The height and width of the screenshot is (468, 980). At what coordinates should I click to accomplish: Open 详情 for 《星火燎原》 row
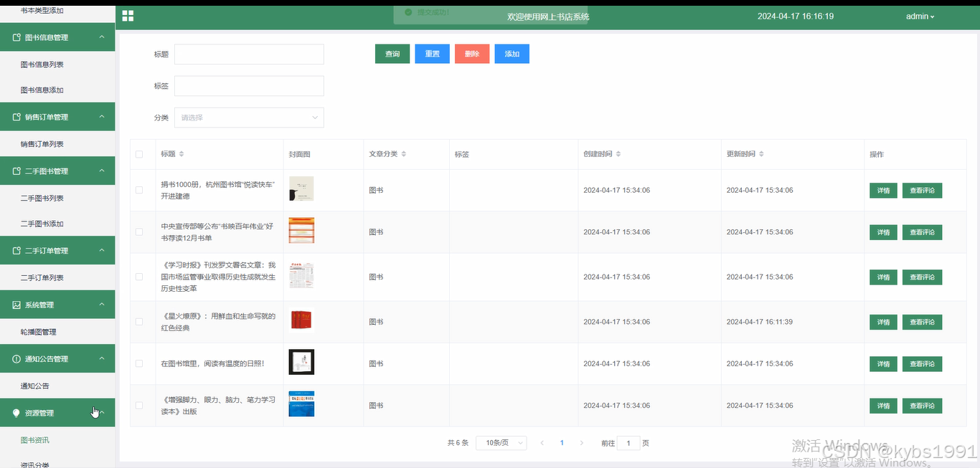(883, 322)
